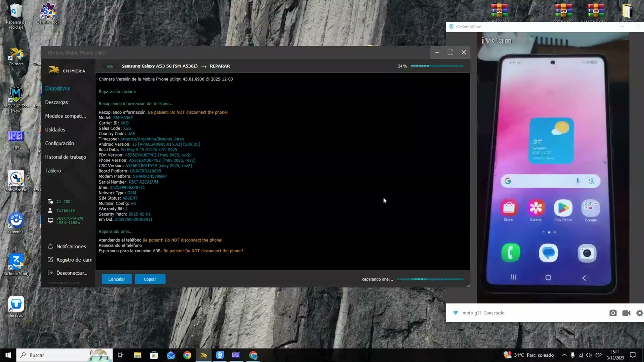This screenshot has height=362, width=644.
Task: Click the Model SM-A536E value
Action: (x=123, y=118)
